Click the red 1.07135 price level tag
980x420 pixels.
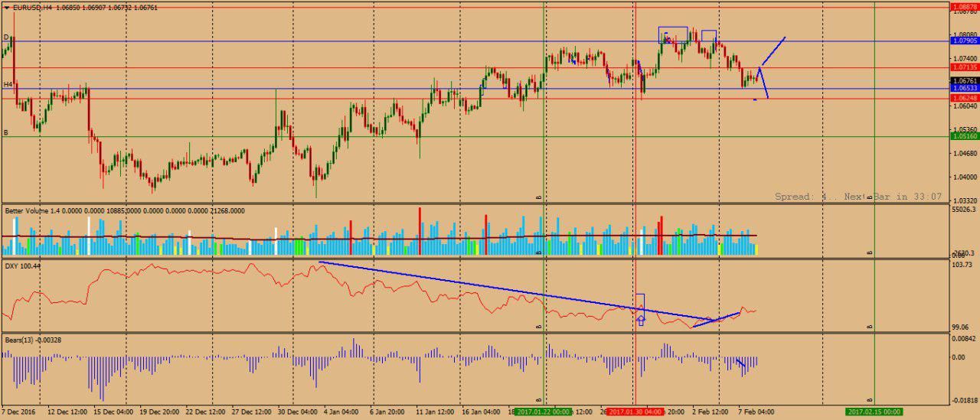click(964, 67)
